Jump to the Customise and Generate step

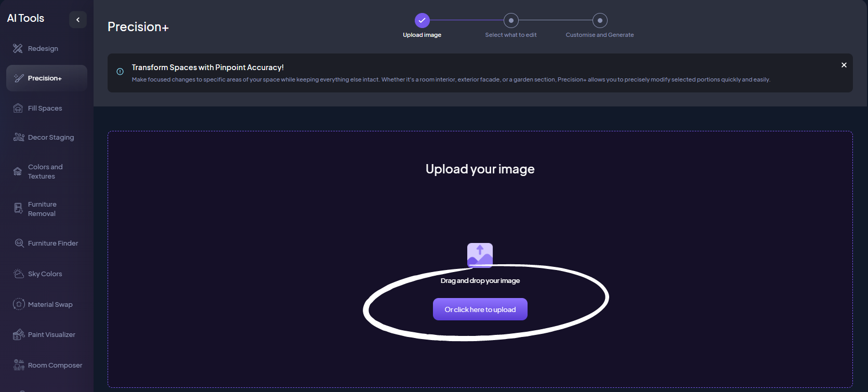tap(600, 20)
